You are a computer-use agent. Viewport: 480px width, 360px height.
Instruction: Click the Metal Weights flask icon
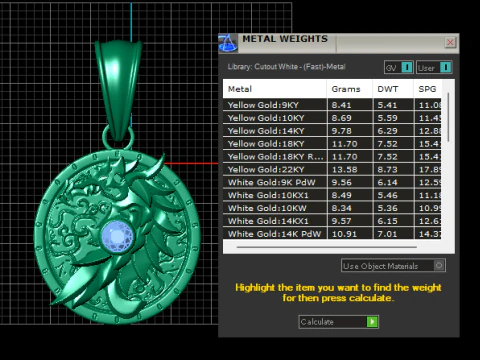pyautogui.click(x=228, y=43)
